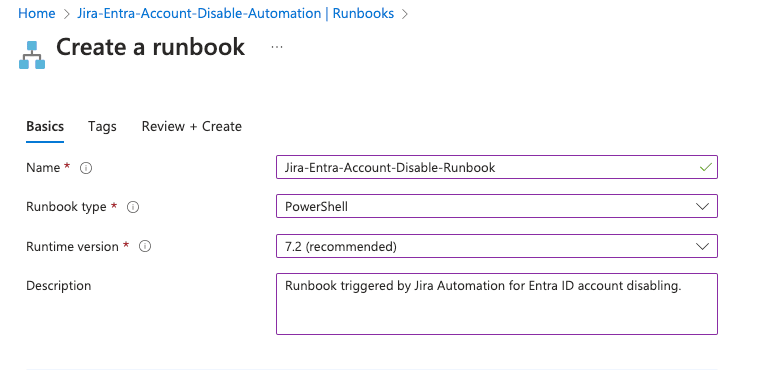Click the Runtime version label
The image size is (780, 370).
pyautogui.click(x=72, y=246)
